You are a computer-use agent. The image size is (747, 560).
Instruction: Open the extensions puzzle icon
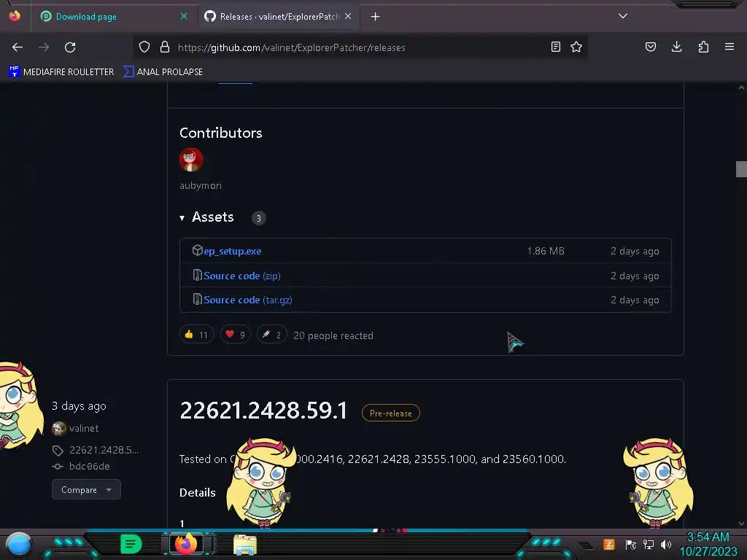pos(703,47)
